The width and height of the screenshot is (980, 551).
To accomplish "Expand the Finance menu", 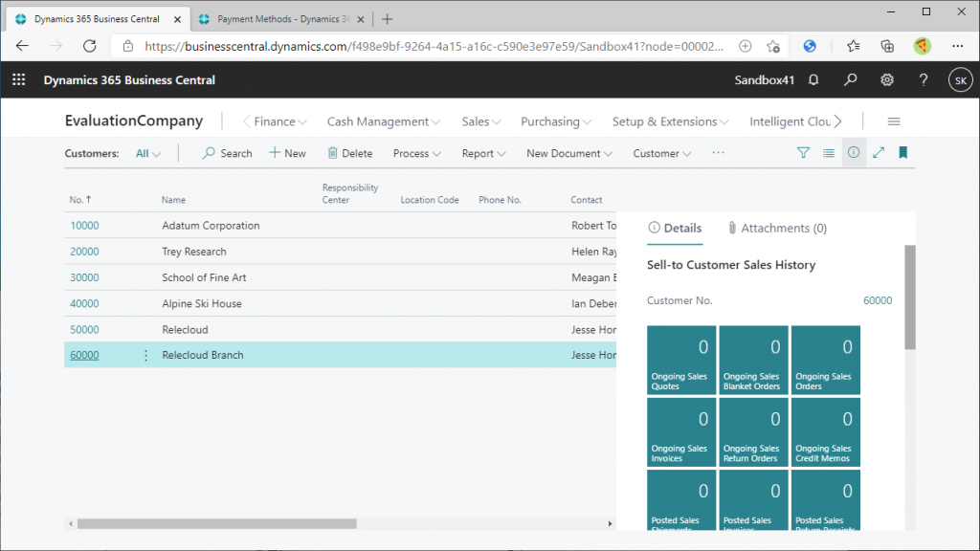I will 280,121.
